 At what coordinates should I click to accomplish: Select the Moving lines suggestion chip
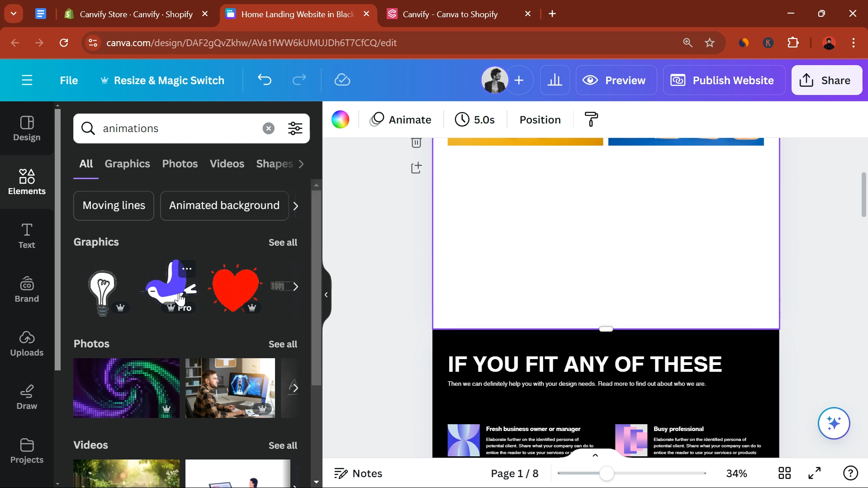tap(114, 206)
